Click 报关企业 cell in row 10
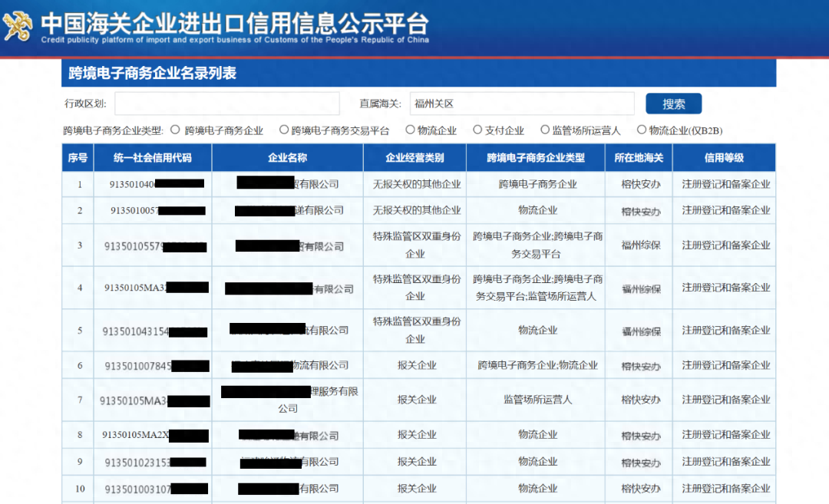 (417, 489)
